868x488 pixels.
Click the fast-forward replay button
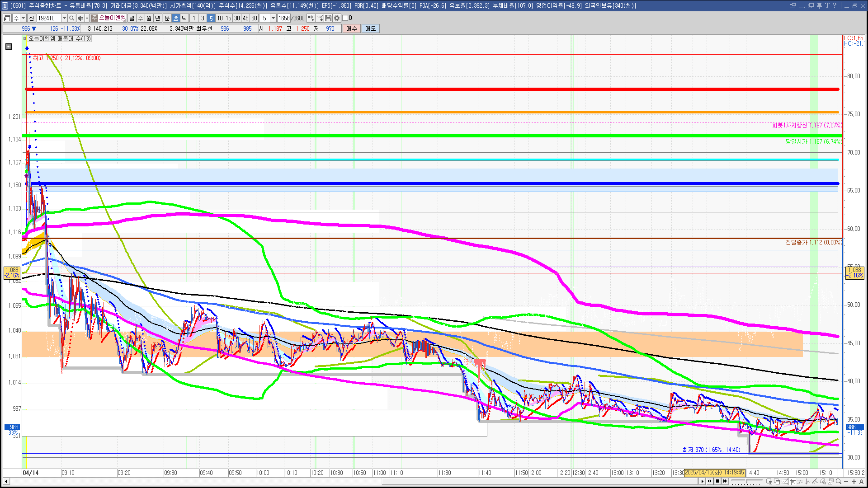[725, 481]
